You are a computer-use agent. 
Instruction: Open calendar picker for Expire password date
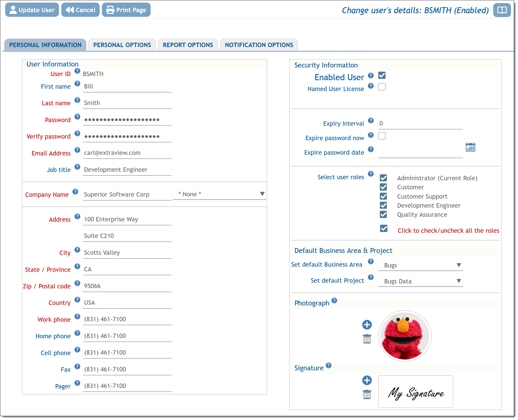pyautogui.click(x=470, y=147)
